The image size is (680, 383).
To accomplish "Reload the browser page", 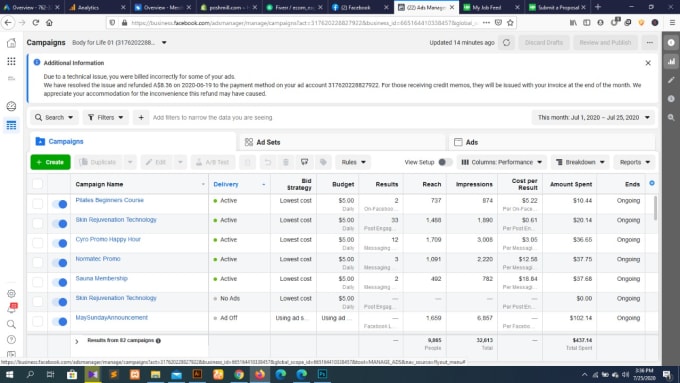I will [36, 23].
